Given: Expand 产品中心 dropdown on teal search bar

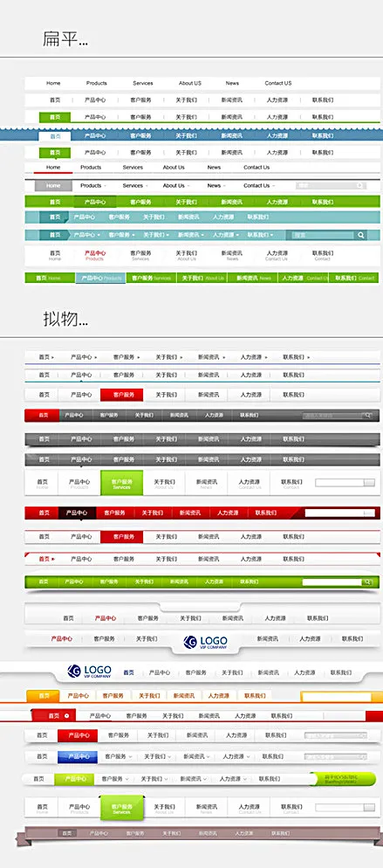Looking at the screenshot, I should click(x=87, y=235).
